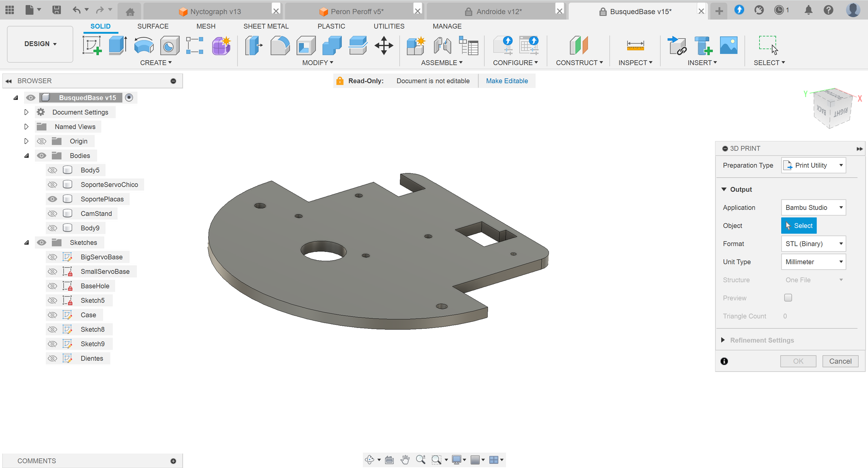Toggle visibility of Dientes sketch

coord(52,358)
